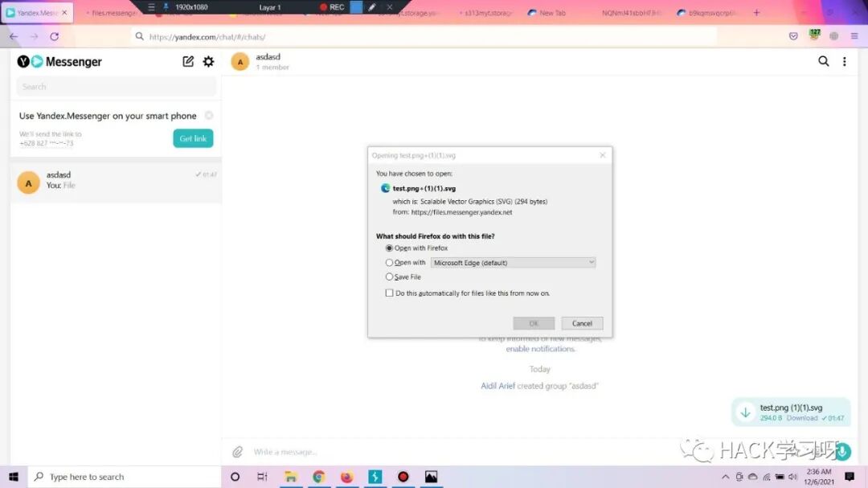Dismiss the smartphone promo banner
This screenshot has width=868, height=488.
point(209,115)
